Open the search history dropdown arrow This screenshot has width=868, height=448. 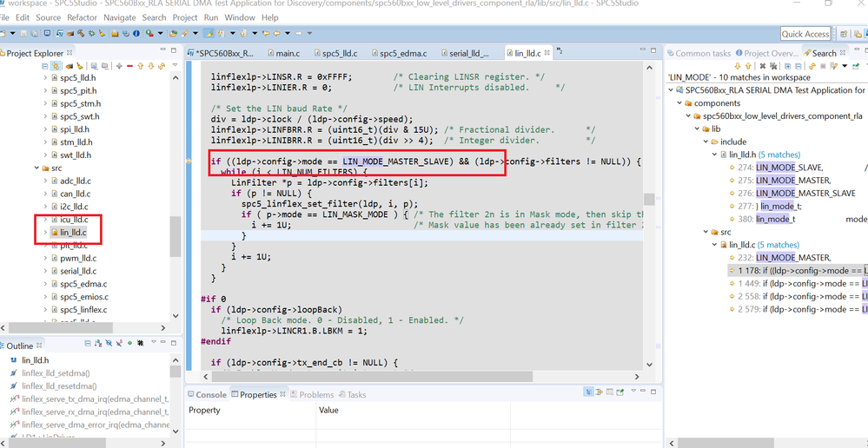(845, 66)
